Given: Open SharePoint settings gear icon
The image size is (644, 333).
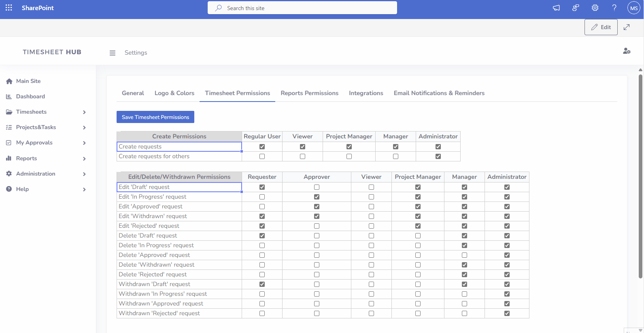Looking at the screenshot, I should tap(595, 8).
